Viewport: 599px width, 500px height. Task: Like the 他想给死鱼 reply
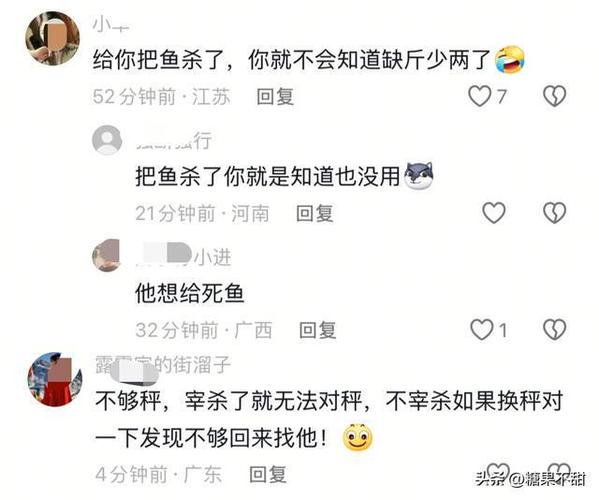tap(481, 330)
